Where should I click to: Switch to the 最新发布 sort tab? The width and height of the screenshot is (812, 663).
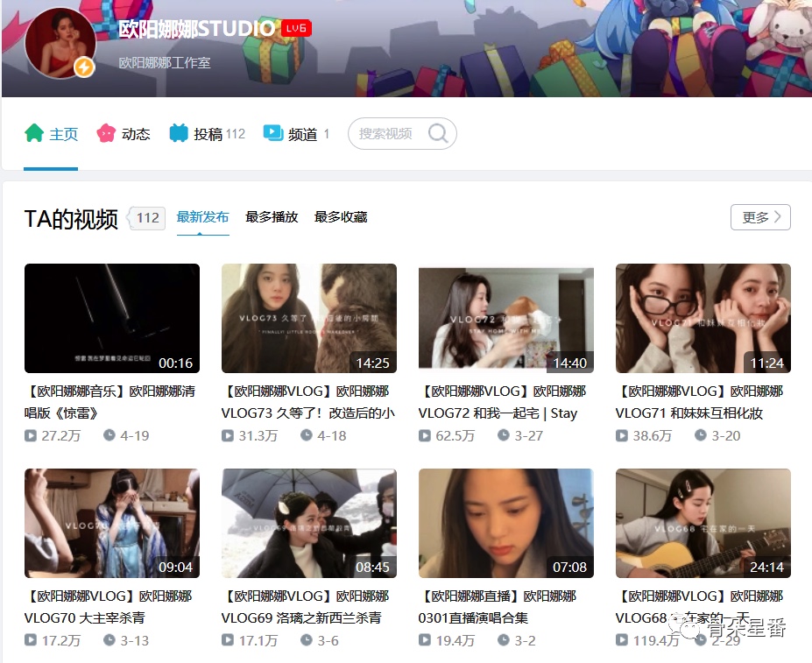202,217
